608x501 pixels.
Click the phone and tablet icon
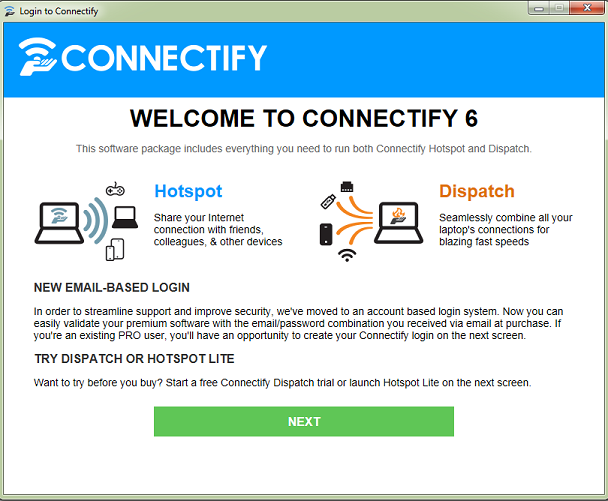115,249
